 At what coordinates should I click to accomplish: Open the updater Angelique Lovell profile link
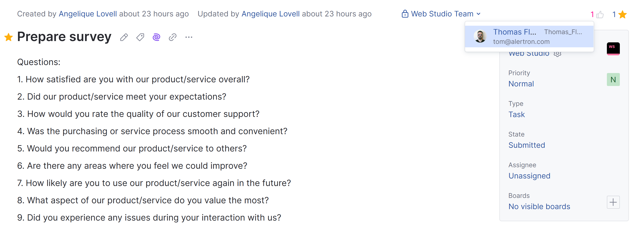click(x=270, y=14)
